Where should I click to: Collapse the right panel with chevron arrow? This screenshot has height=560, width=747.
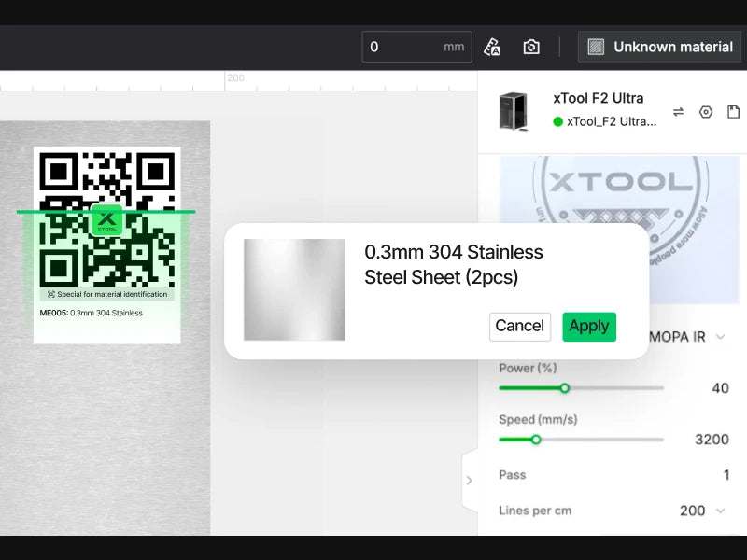(x=470, y=481)
